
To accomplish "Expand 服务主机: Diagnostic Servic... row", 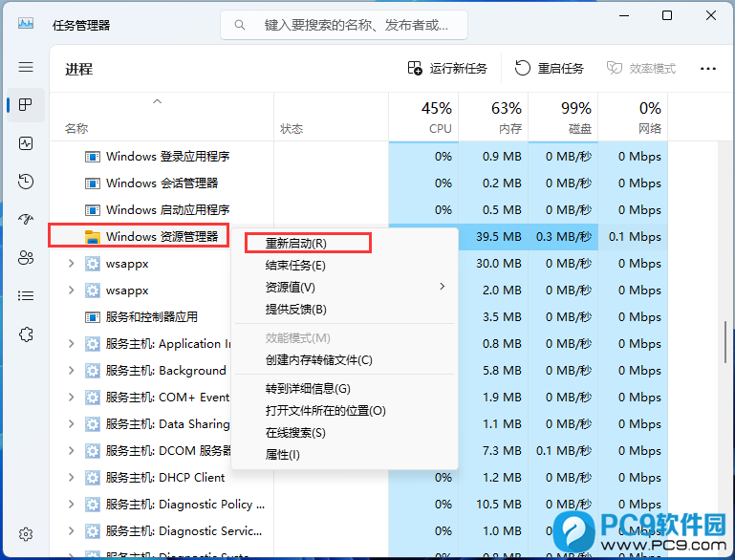I will (x=71, y=530).
